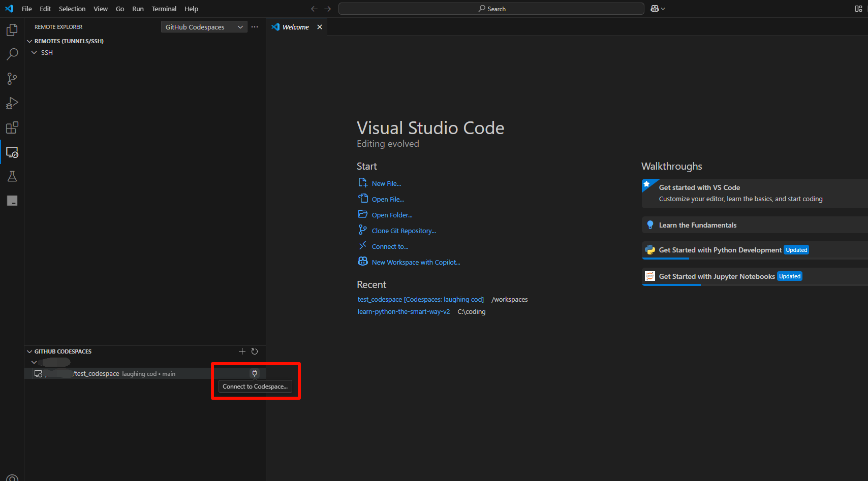Open Remote Explorer more actions ellipsis
The width and height of the screenshot is (868, 481).
coord(255,27)
